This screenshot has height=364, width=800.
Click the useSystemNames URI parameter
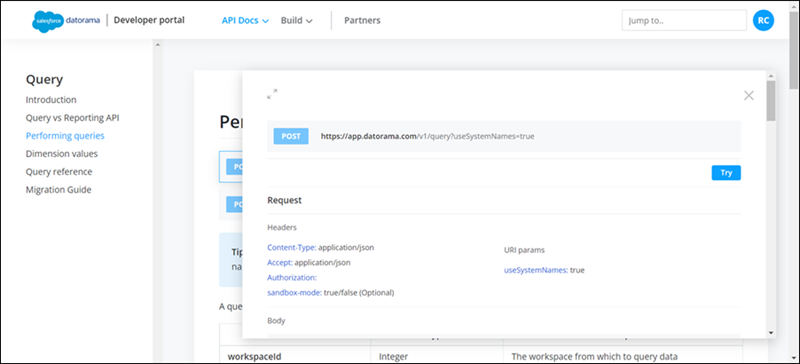coord(536,270)
